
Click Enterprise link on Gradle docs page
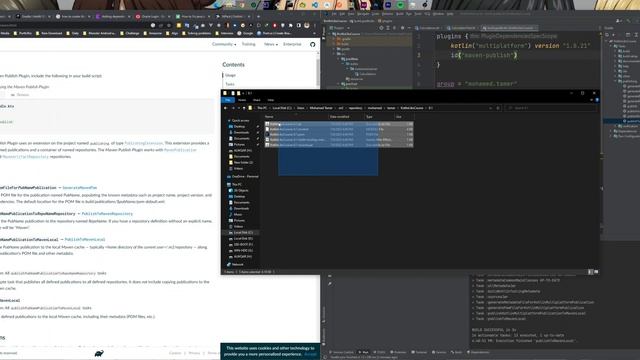pos(292,44)
